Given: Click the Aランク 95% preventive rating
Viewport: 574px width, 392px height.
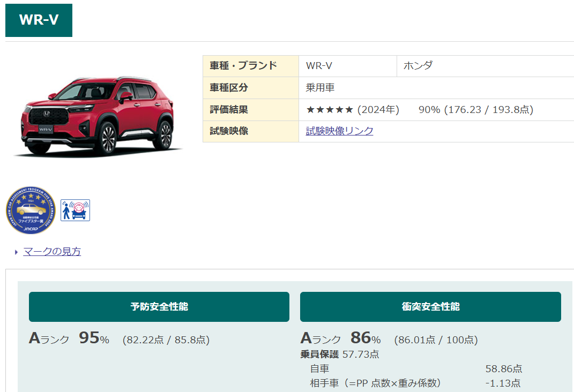Looking at the screenshot, I should click(69, 338).
